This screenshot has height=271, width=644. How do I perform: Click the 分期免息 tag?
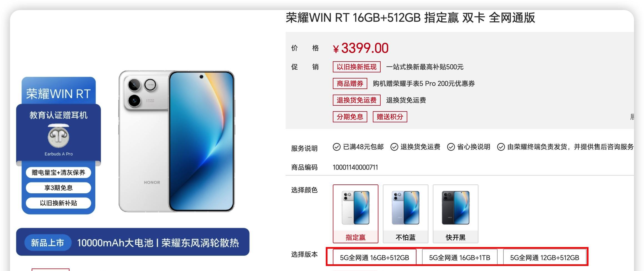point(350,117)
